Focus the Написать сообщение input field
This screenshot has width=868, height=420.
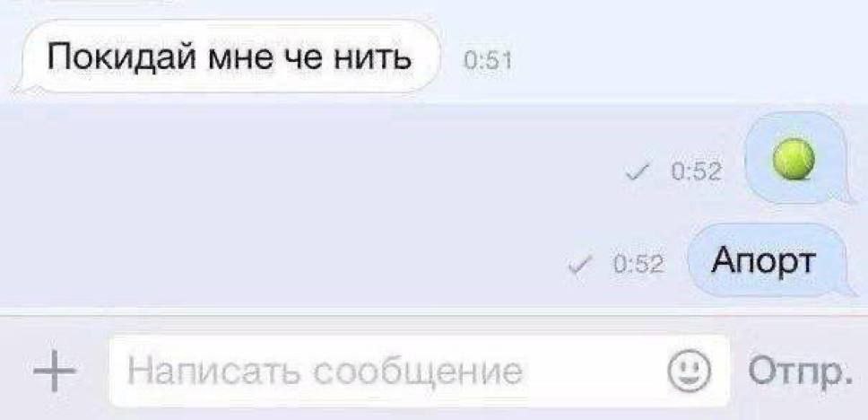(419, 372)
